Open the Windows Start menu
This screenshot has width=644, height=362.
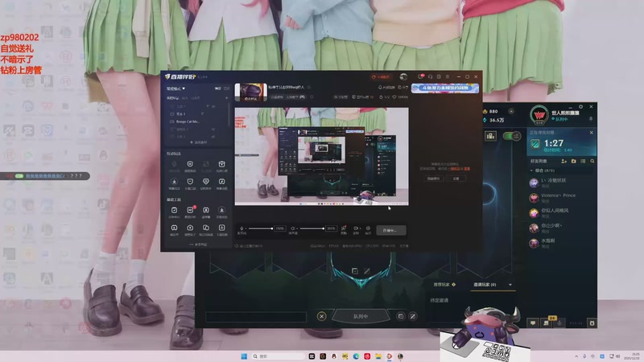244,356
